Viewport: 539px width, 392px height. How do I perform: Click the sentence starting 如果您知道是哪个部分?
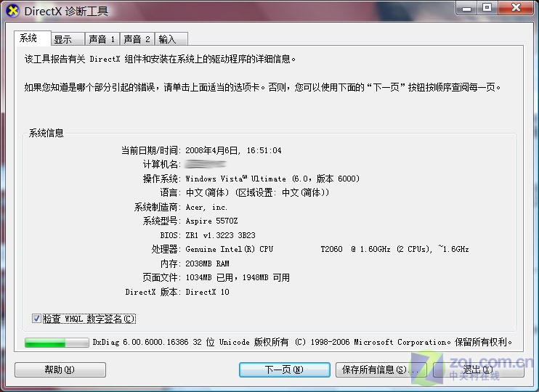click(263, 87)
